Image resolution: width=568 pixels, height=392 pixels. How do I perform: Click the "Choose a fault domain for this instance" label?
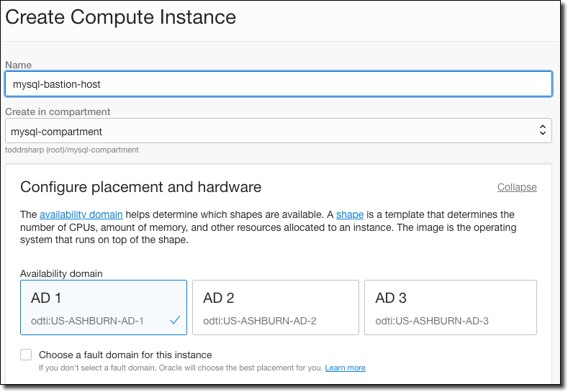125,355
